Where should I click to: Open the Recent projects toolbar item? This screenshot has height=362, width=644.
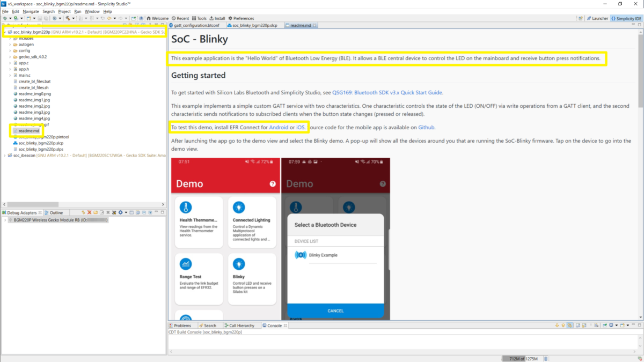pos(180,18)
